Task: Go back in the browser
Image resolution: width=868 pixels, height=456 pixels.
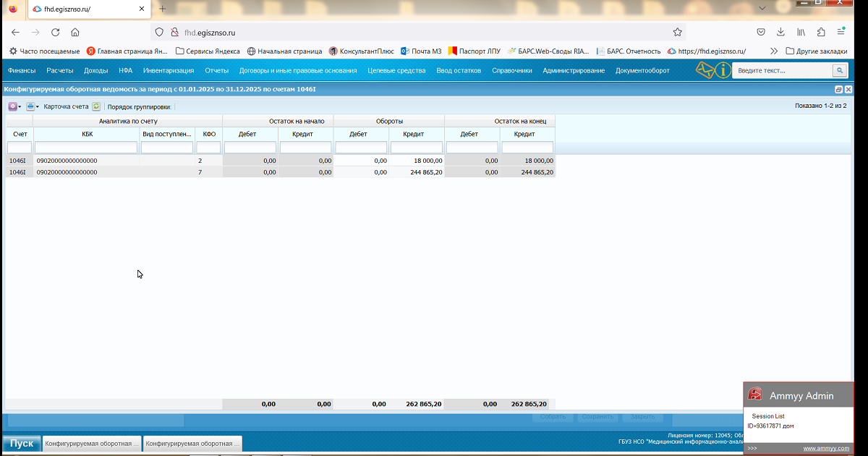Action: (15, 33)
